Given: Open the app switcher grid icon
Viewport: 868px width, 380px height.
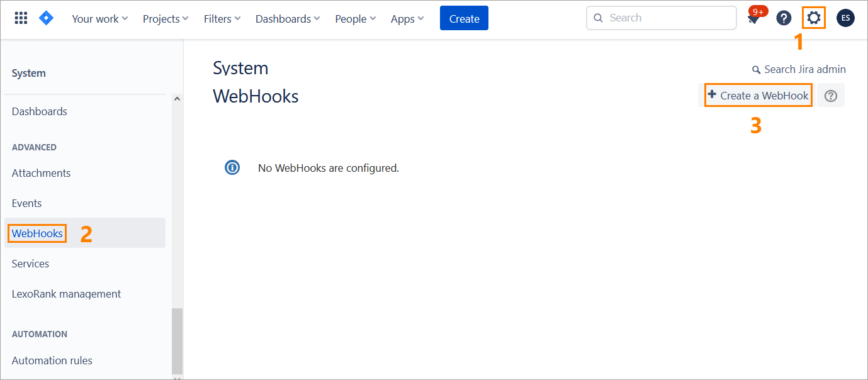Looking at the screenshot, I should 21,18.
